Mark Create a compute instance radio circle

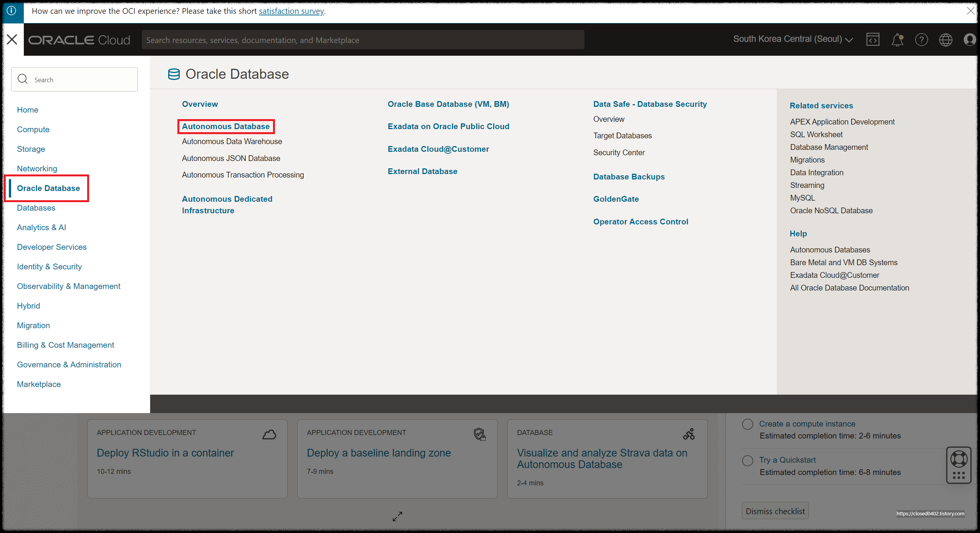tap(747, 424)
